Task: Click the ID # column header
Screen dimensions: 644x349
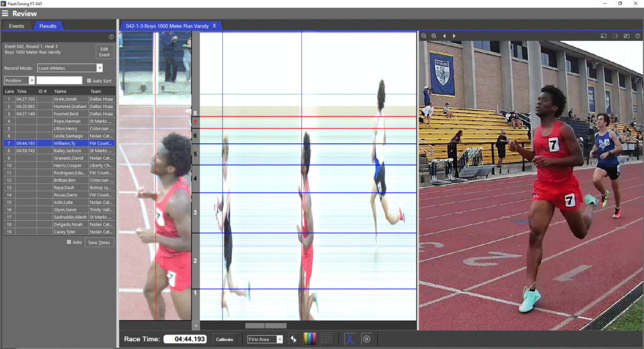Action: tap(45, 91)
